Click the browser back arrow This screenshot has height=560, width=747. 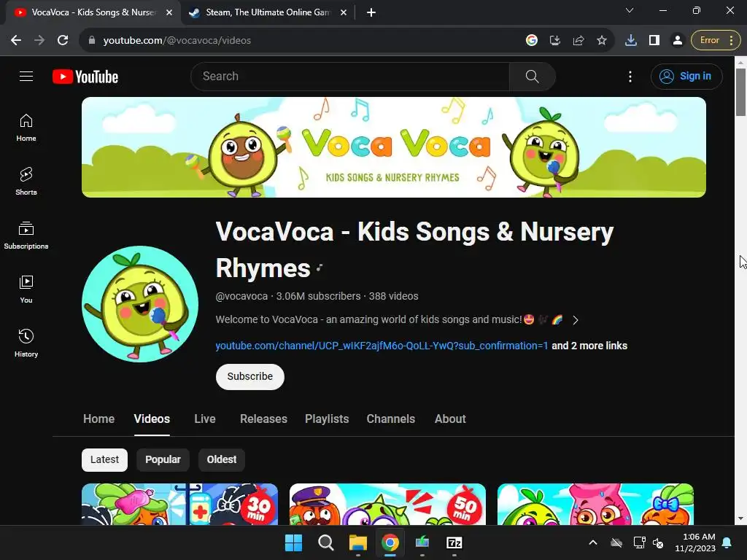pos(16,41)
